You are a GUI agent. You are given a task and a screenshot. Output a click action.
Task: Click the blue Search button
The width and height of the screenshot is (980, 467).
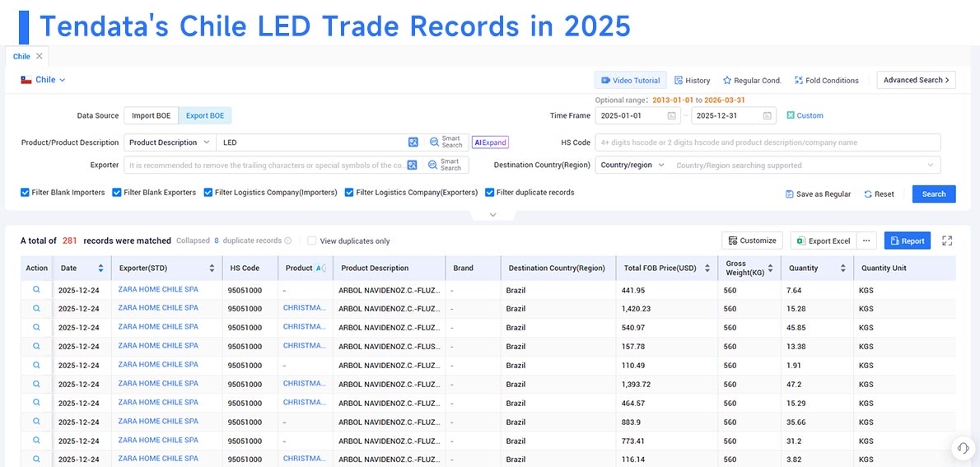point(934,194)
